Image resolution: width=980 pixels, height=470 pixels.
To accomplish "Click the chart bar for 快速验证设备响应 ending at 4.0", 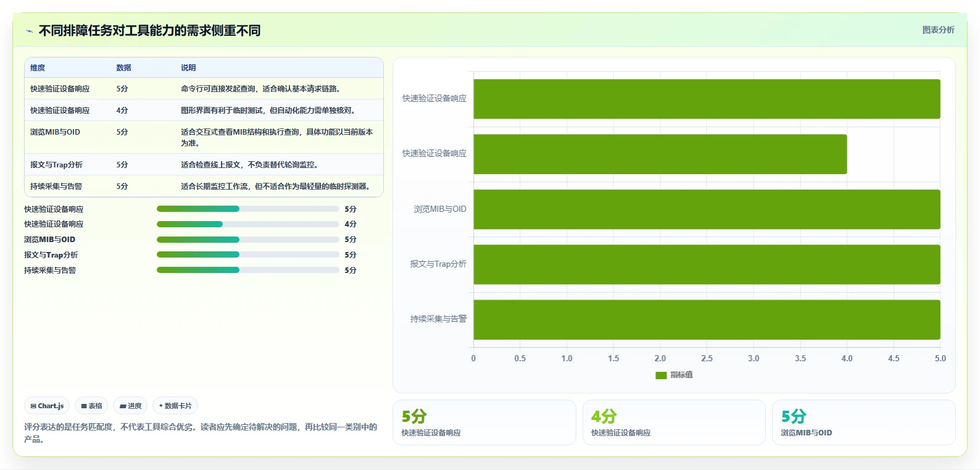I will (660, 154).
